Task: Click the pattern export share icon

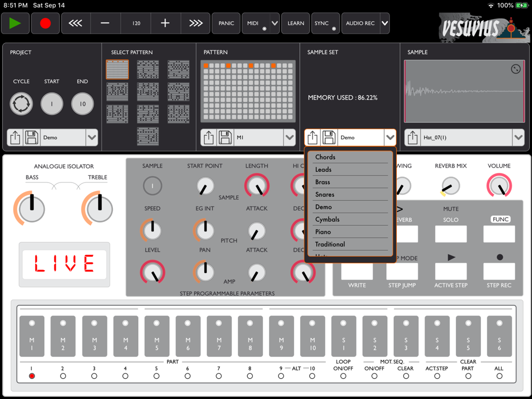Action: pyautogui.click(x=209, y=137)
